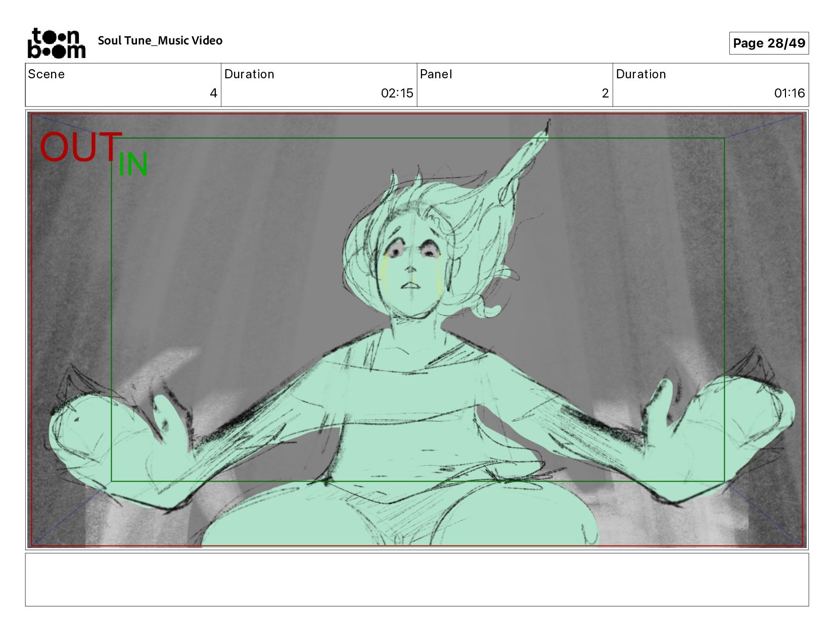
Task: Click the 'Panel' header label
Action: point(436,74)
